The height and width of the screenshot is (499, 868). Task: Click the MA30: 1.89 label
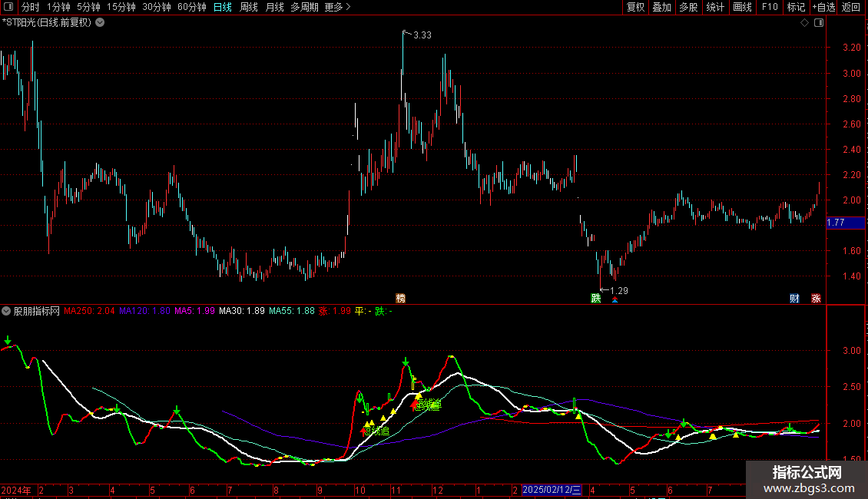(x=242, y=311)
